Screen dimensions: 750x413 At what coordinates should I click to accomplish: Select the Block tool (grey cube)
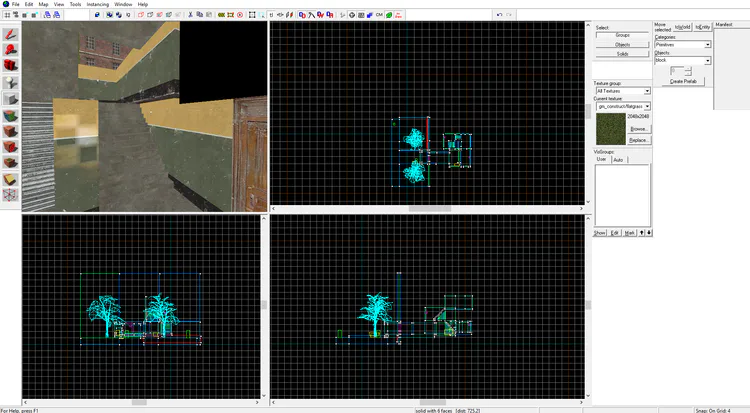11,99
